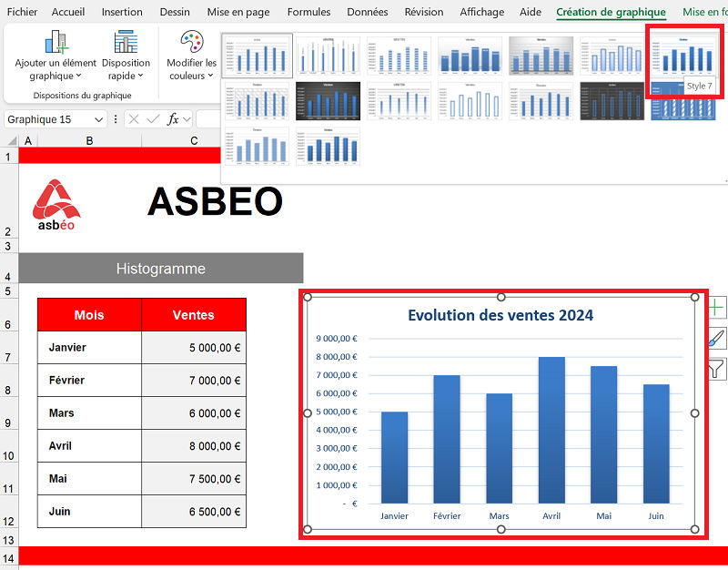Expand the name box dropdown arrow
This screenshot has width=728, height=570.
pos(98,120)
